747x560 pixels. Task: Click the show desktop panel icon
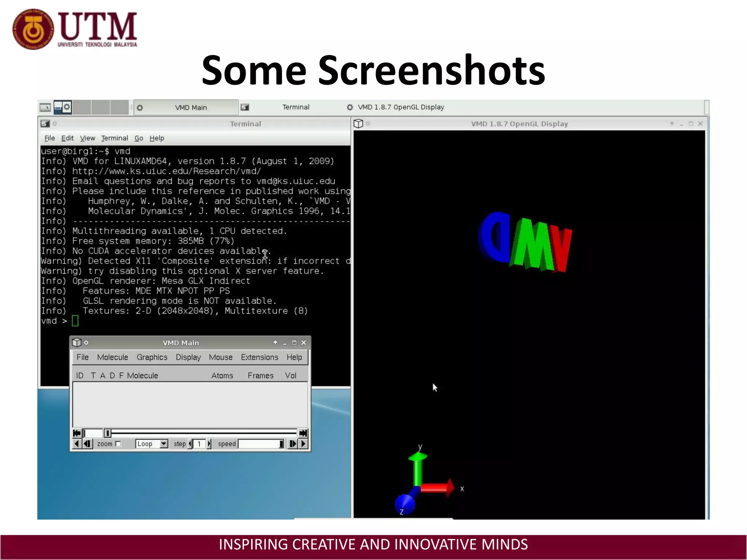tap(45, 107)
